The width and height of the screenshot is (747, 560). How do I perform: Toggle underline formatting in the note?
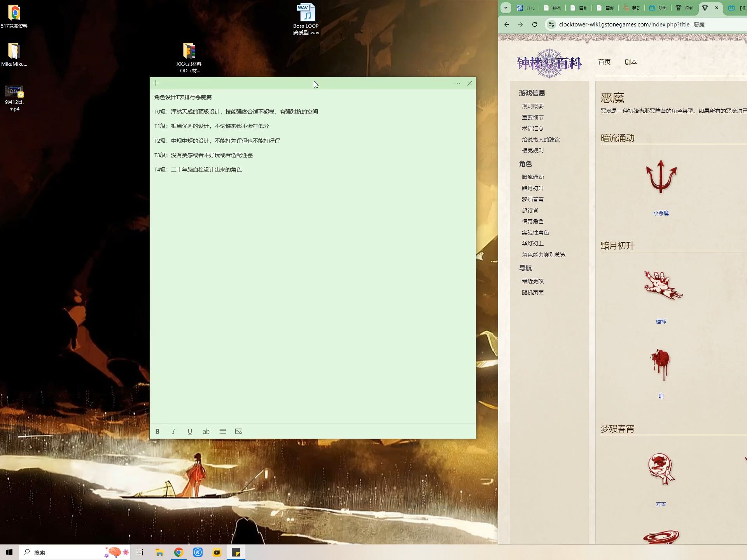[190, 431]
